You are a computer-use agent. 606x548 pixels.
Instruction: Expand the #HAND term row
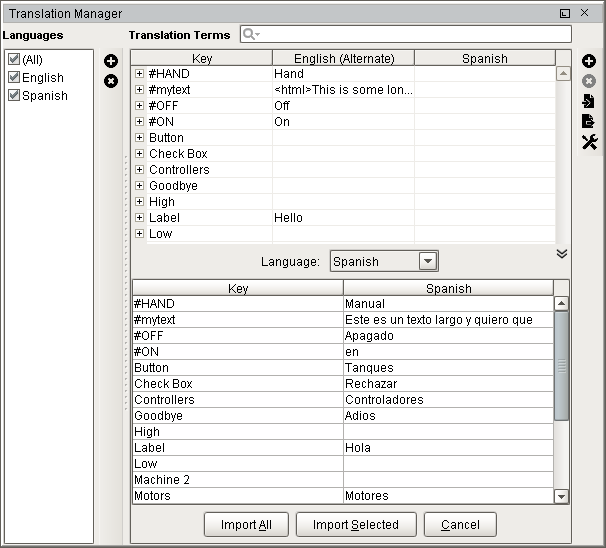click(140, 74)
